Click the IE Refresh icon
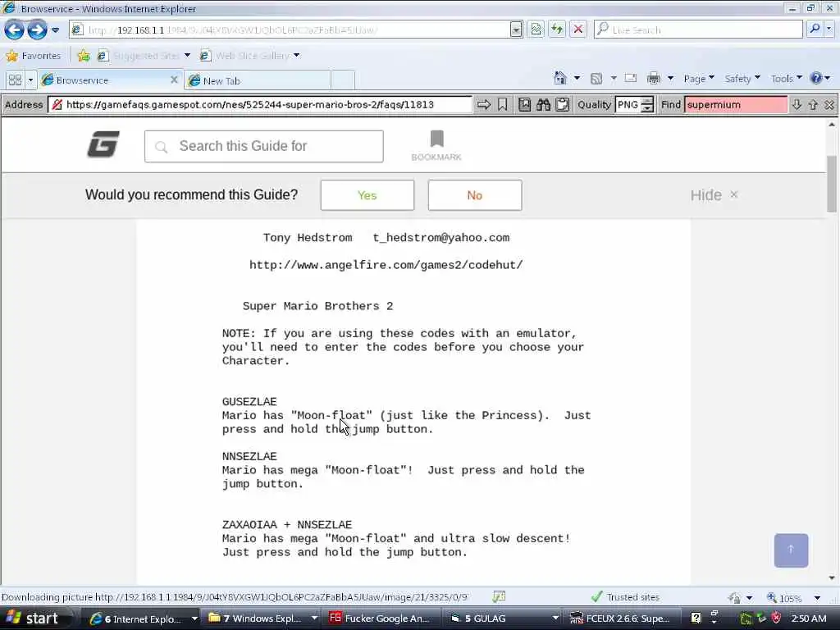The width and height of the screenshot is (840, 630). (x=557, y=30)
